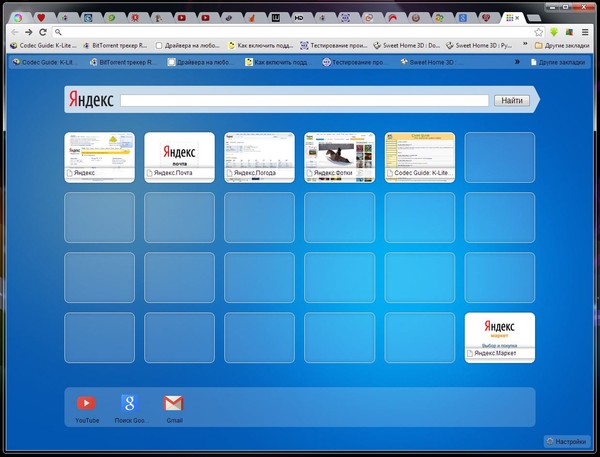Open the Яндекс.Почта visual bookmark tile

(179, 157)
